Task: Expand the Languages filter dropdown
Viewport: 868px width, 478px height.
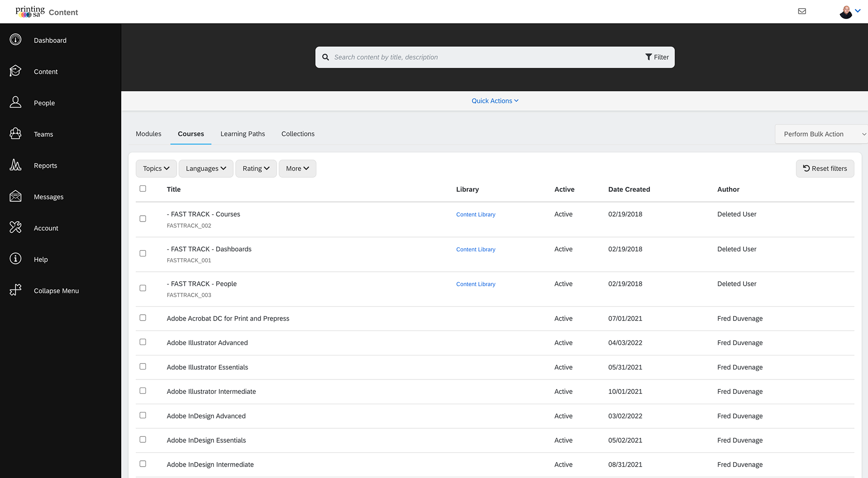Action: click(x=206, y=169)
